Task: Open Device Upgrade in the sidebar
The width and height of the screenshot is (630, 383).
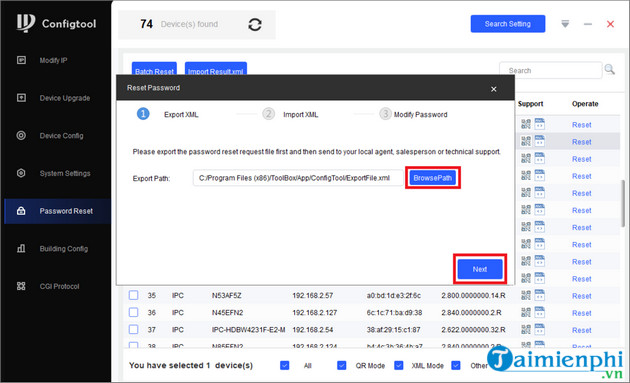Action: tap(64, 98)
